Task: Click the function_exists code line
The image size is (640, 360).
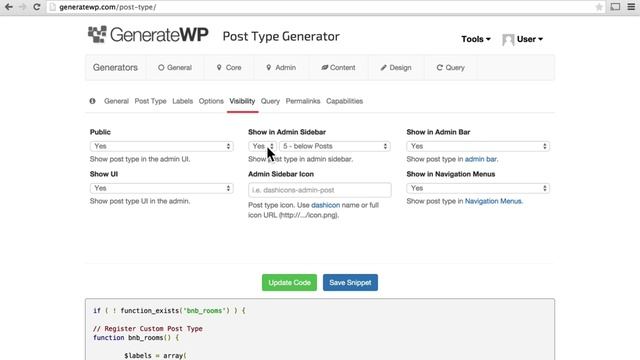Action: point(169,311)
